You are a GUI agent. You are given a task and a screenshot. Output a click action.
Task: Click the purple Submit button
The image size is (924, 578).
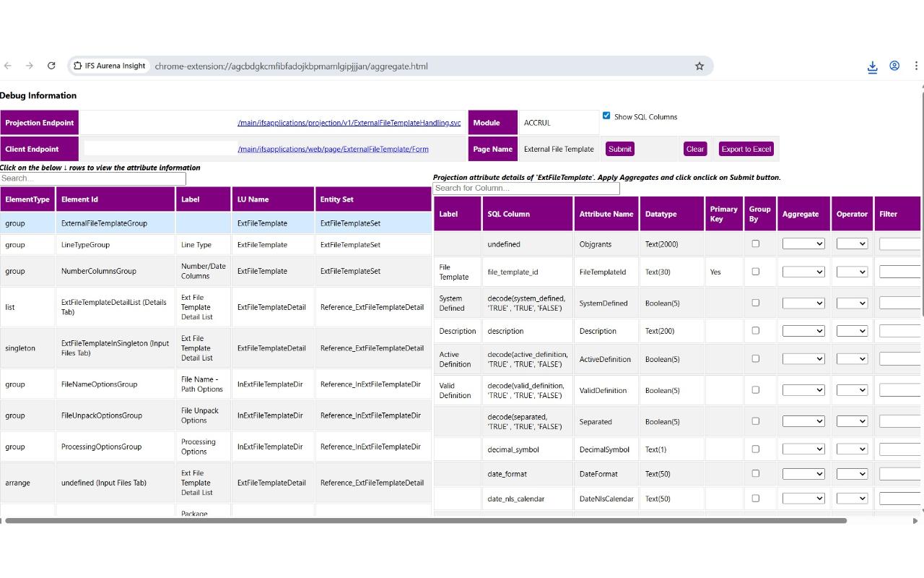620,149
